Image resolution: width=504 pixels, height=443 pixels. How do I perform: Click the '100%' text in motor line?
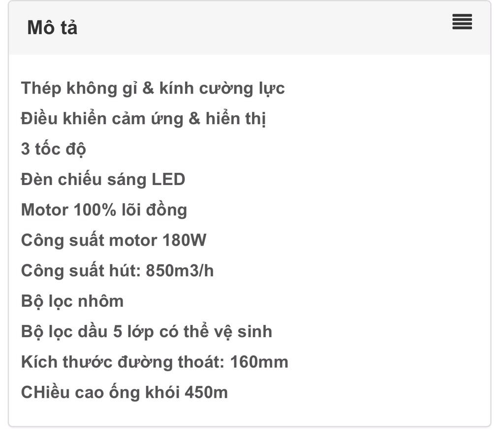coord(95,210)
